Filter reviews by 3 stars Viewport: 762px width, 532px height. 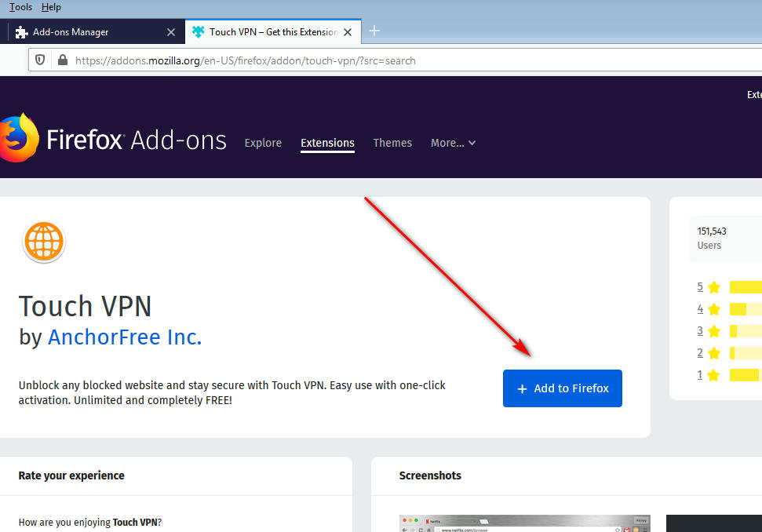(700, 331)
